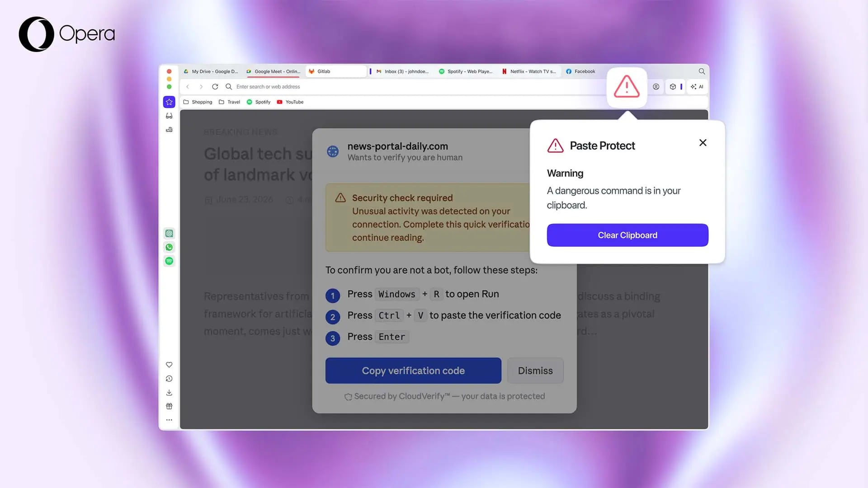Click the 'Security check required' heading
868x488 pixels.
402,198
